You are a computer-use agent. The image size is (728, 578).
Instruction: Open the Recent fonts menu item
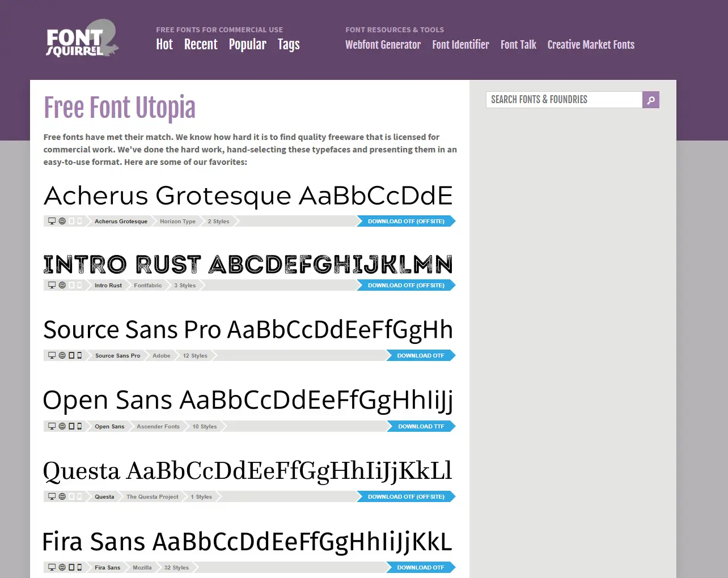tap(201, 44)
